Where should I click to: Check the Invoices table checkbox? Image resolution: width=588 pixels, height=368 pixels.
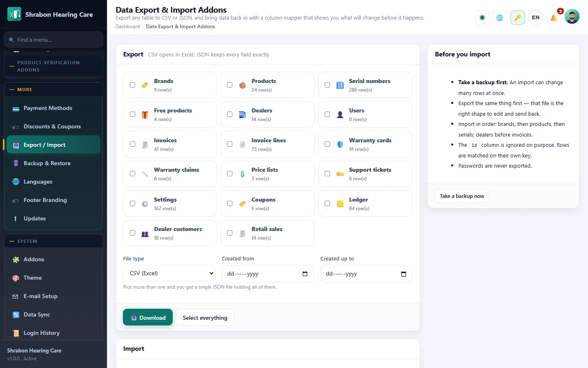pyautogui.click(x=132, y=144)
